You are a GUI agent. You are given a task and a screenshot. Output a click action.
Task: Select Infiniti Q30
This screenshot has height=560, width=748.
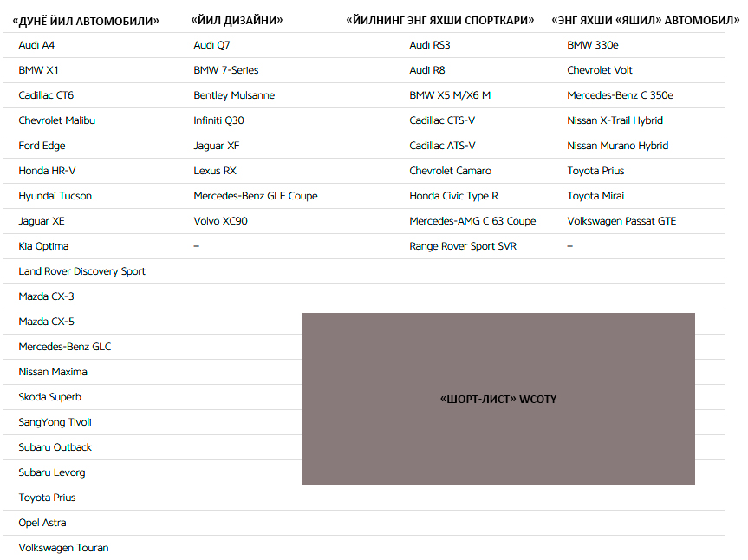219,120
